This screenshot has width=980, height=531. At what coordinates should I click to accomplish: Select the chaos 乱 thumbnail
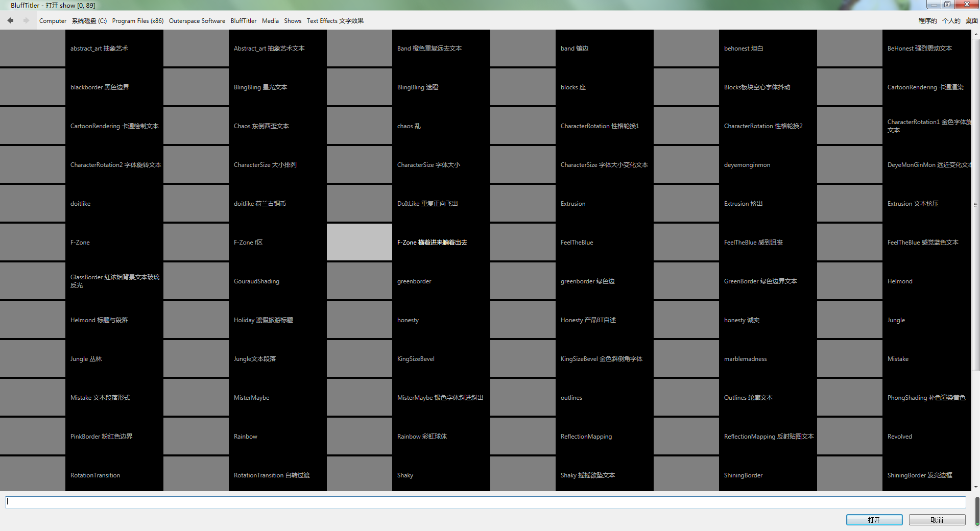pyautogui.click(x=360, y=126)
